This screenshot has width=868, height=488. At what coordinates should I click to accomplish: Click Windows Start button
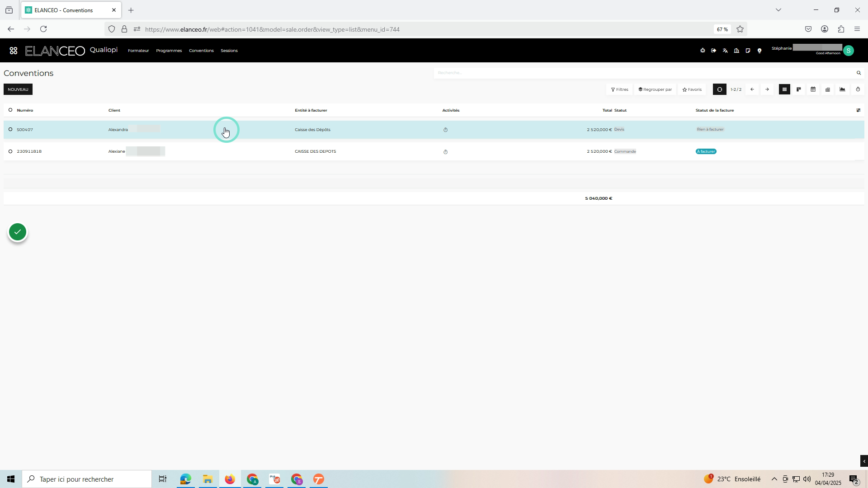pos(11,479)
